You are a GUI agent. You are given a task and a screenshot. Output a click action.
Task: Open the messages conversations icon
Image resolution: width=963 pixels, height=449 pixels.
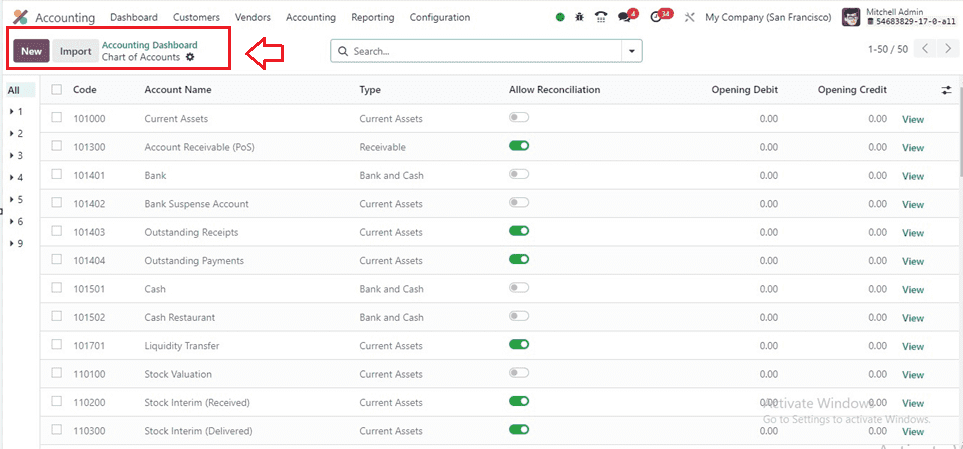click(625, 18)
